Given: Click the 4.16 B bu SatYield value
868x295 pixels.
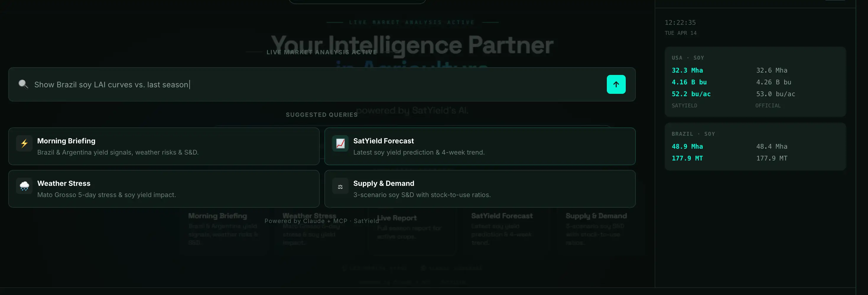Looking at the screenshot, I should (689, 82).
